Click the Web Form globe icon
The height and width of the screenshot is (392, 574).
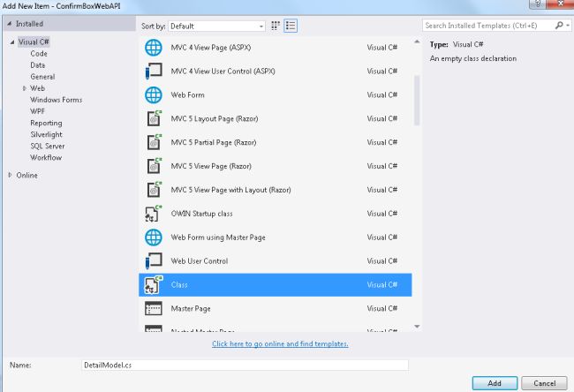[x=154, y=94]
